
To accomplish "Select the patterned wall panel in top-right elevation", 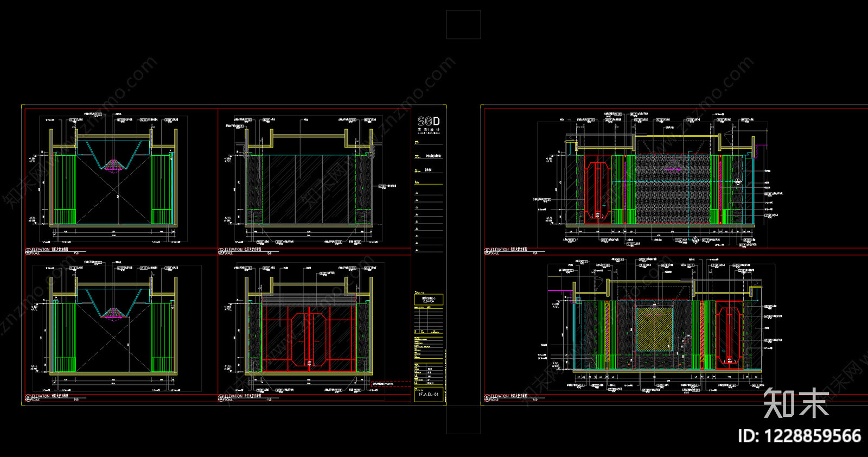I will click(673, 189).
